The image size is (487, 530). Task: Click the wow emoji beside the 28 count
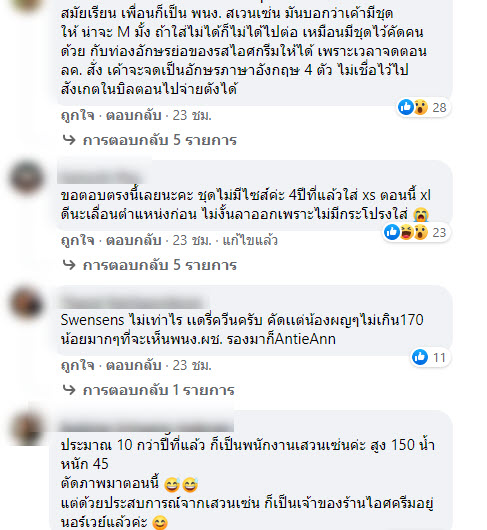coord(421,107)
